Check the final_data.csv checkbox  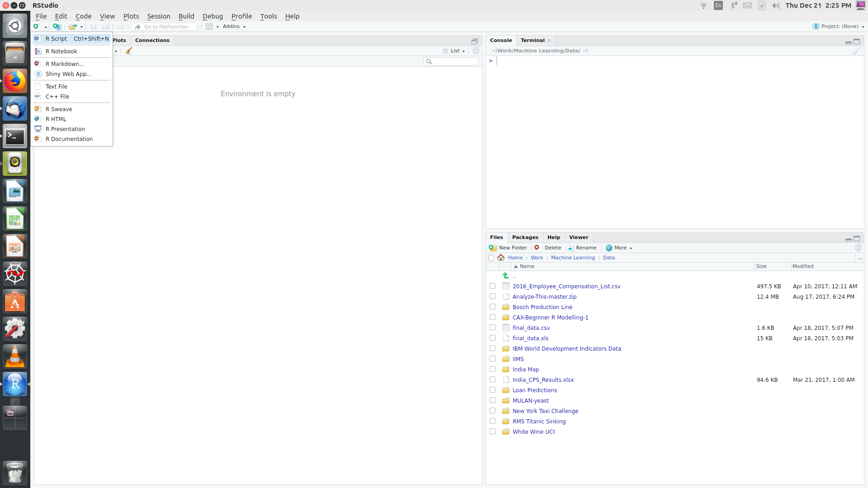pyautogui.click(x=492, y=328)
